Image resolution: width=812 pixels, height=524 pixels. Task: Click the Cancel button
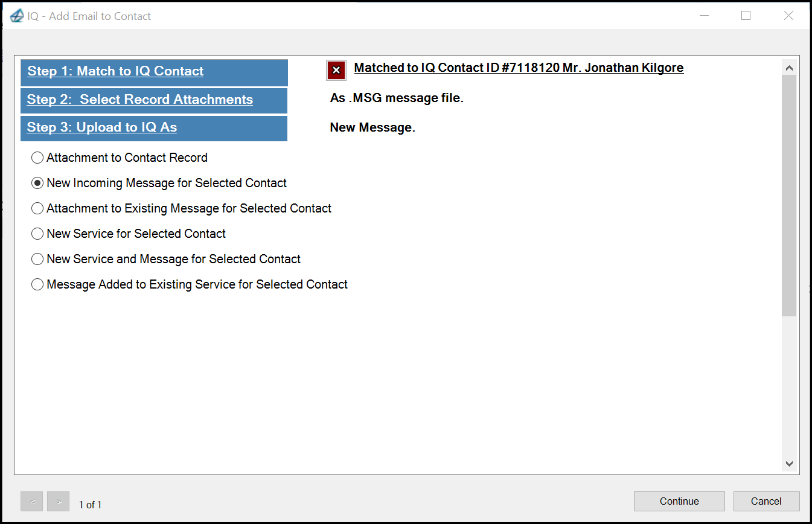pos(766,502)
